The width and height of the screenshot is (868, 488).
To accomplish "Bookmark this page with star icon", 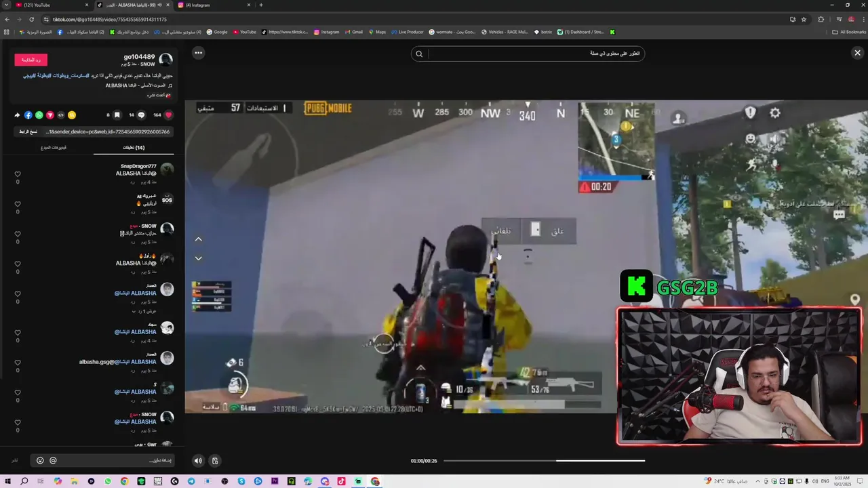I will pos(804,19).
